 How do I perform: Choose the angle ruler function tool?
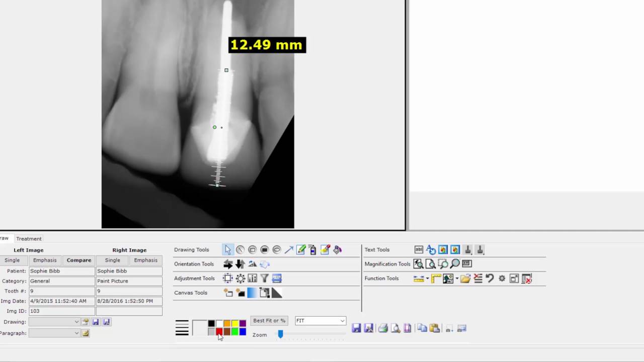tap(436, 279)
